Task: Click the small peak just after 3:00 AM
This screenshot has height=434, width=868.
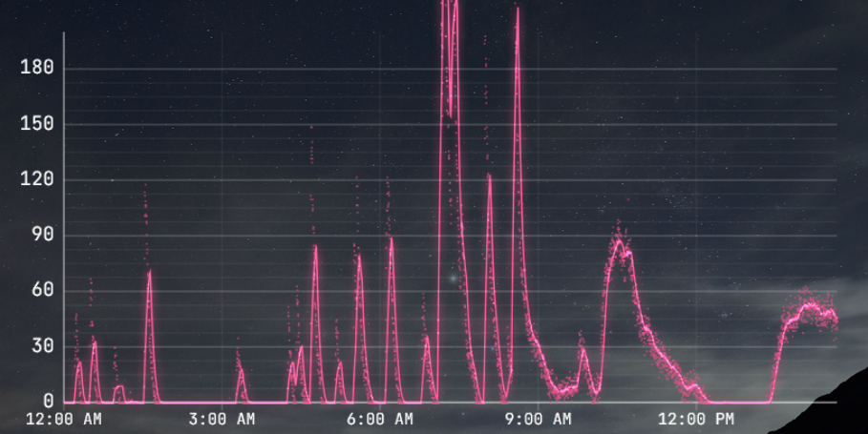Action: pyautogui.click(x=240, y=371)
